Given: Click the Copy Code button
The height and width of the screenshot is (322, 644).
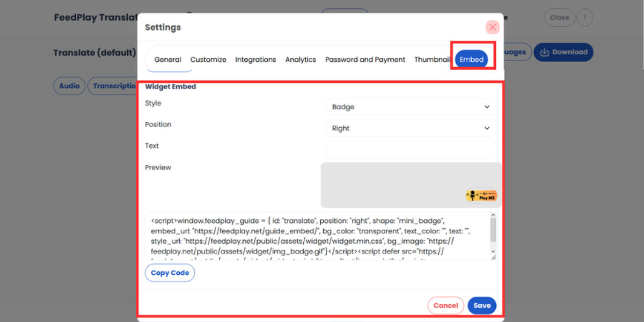Looking at the screenshot, I should click(170, 273).
